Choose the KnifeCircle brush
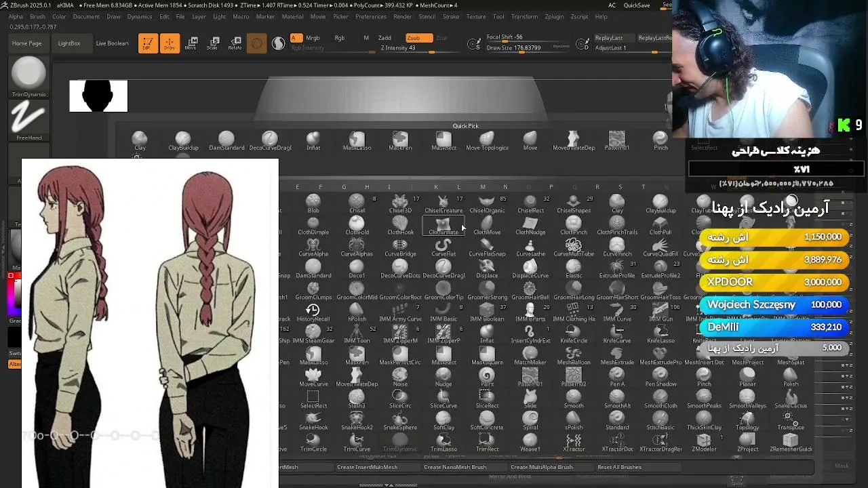Viewport: 868px width, 488px height. (574, 334)
